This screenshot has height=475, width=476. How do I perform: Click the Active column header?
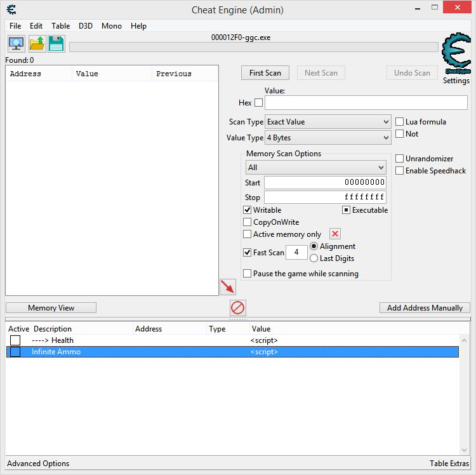[x=18, y=328]
